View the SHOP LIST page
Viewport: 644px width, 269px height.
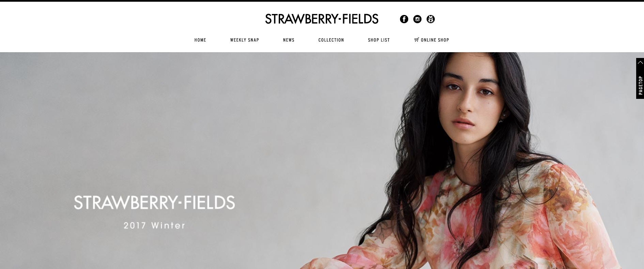tap(379, 40)
